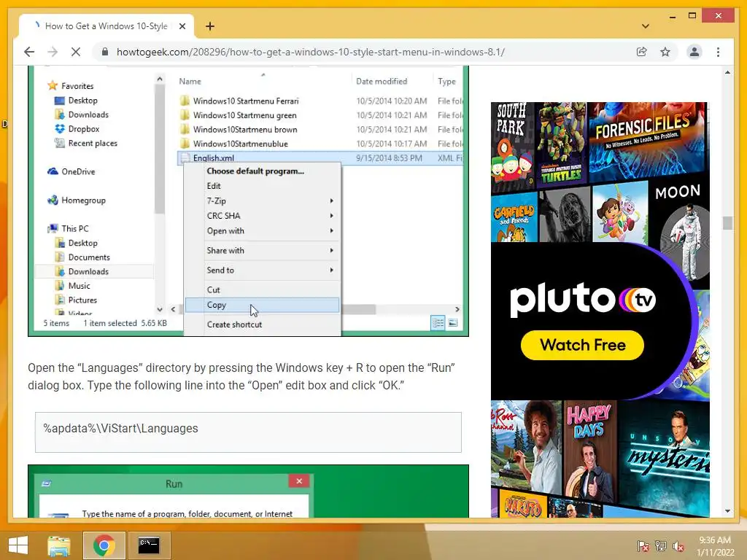
Task: Close the How to Get a Windows tab
Action: [x=182, y=26]
